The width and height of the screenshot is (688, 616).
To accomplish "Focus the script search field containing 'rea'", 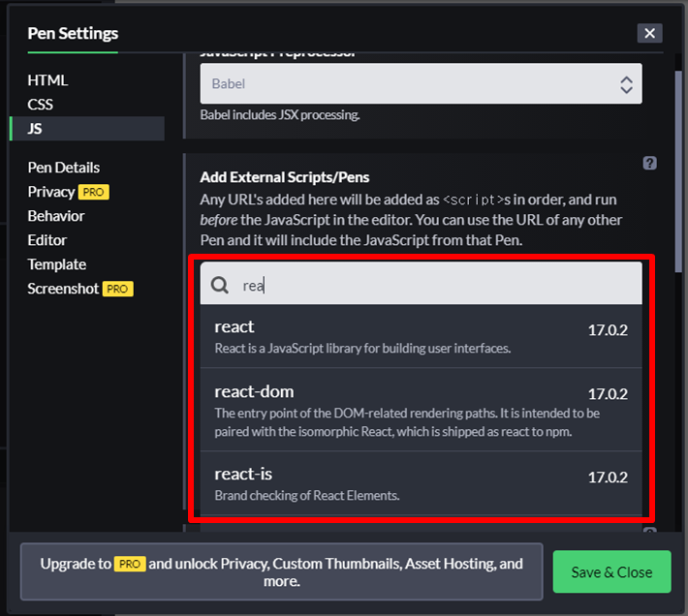I will 421,284.
